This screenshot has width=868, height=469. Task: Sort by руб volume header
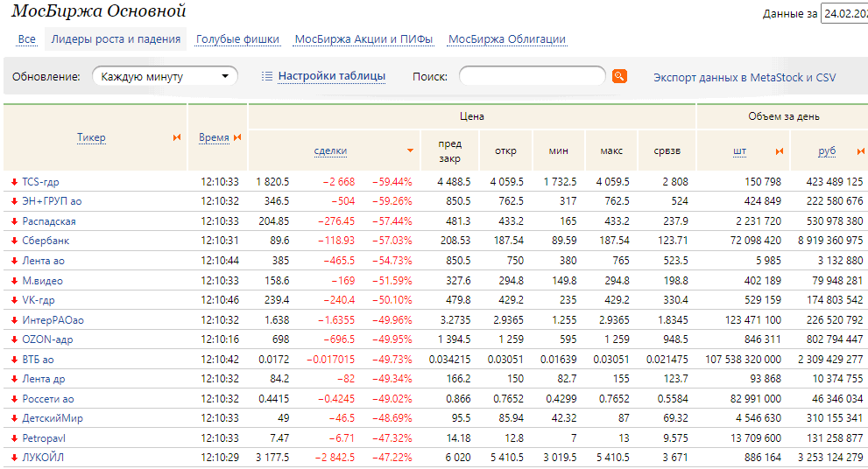pyautogui.click(x=827, y=151)
